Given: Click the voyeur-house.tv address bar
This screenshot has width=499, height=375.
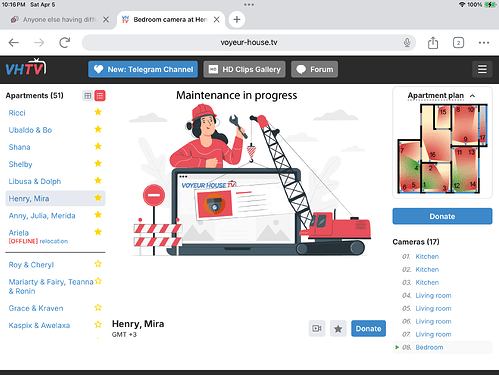Looking at the screenshot, I should point(249,42).
